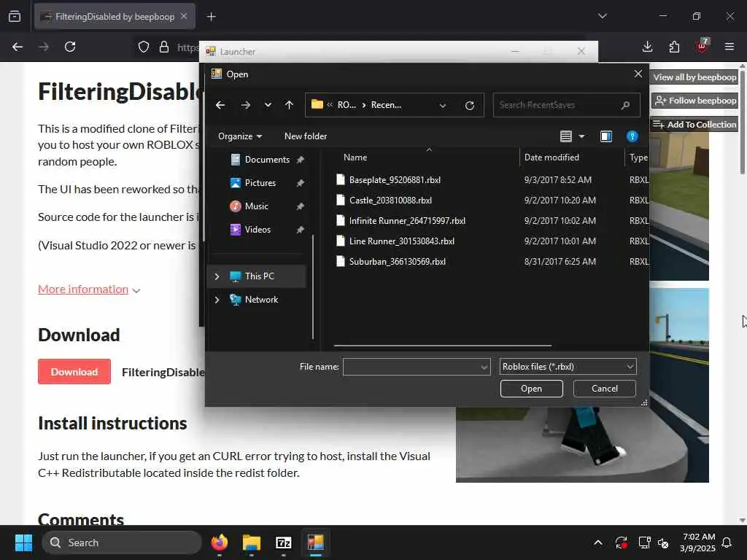Close the FilteringDisabled tab

coord(184,17)
